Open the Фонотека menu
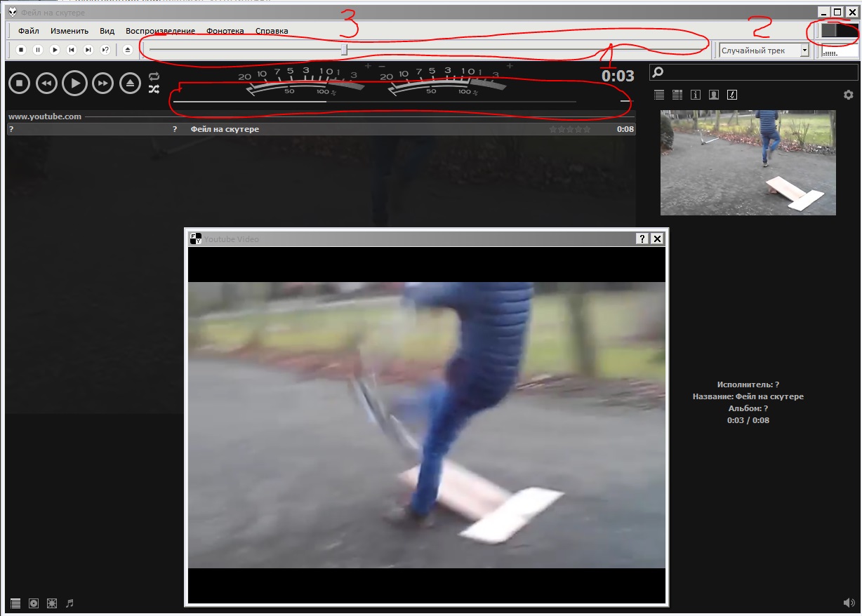862x616 pixels. (x=225, y=31)
